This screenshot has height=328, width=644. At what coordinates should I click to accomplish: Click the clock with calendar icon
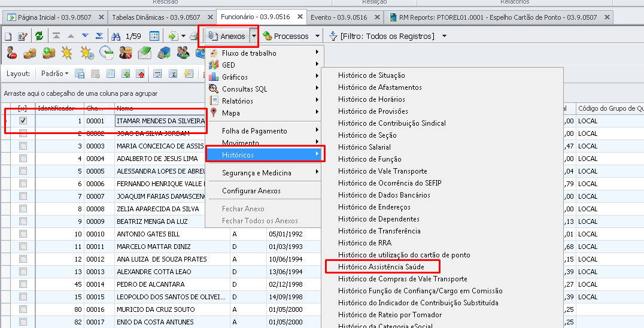click(106, 53)
